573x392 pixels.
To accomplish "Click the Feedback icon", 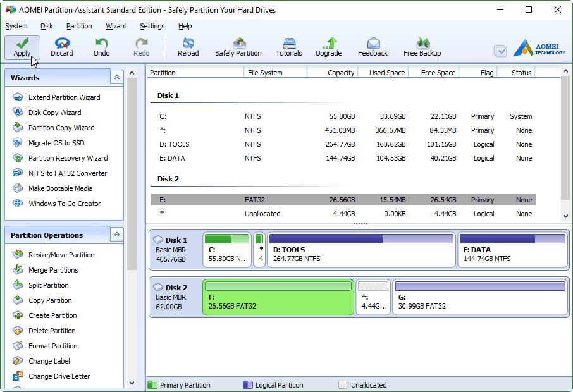I will coord(373,46).
